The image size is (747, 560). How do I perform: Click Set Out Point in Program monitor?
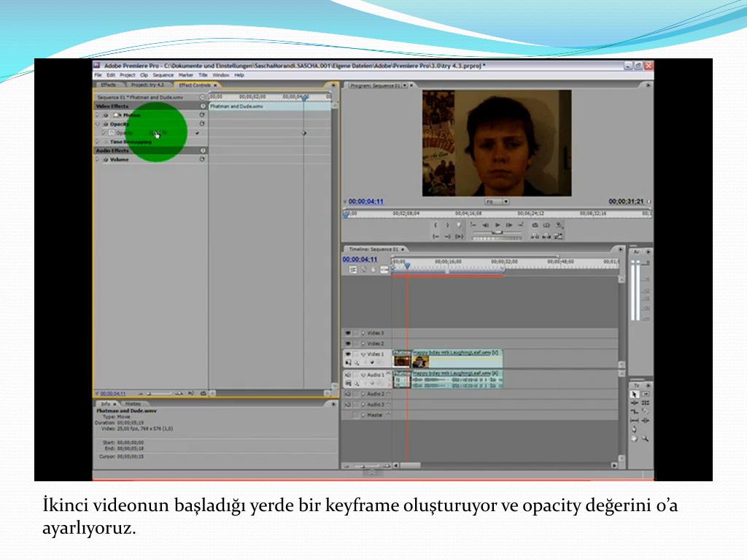click(447, 225)
